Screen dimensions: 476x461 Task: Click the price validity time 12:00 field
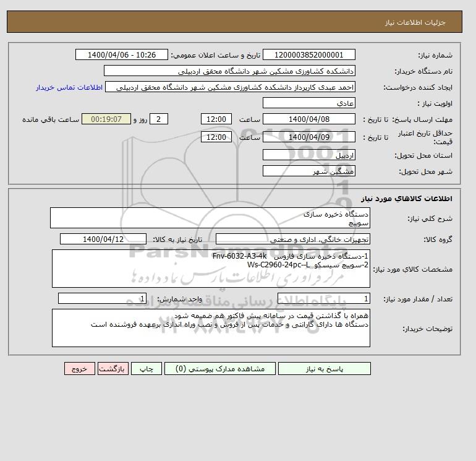[216, 137]
